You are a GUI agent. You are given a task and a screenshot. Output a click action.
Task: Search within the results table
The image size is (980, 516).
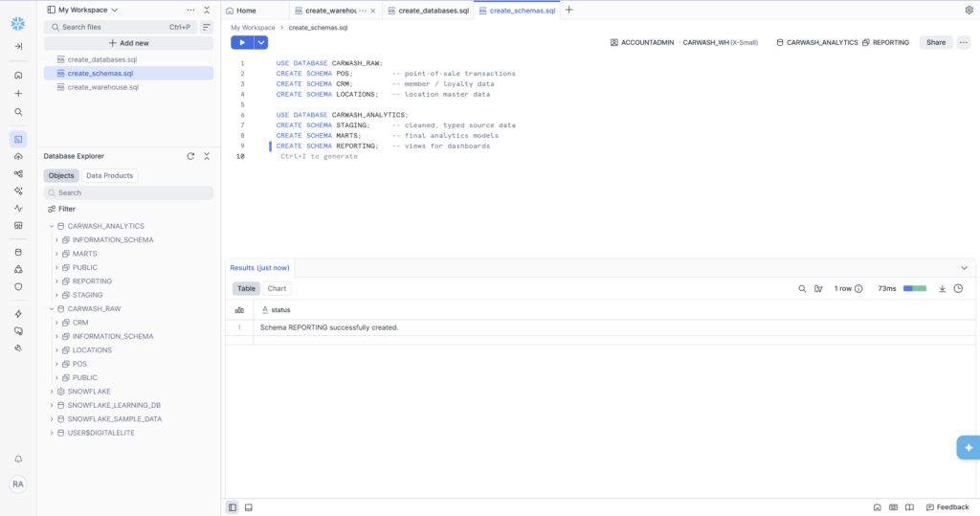[x=802, y=288]
